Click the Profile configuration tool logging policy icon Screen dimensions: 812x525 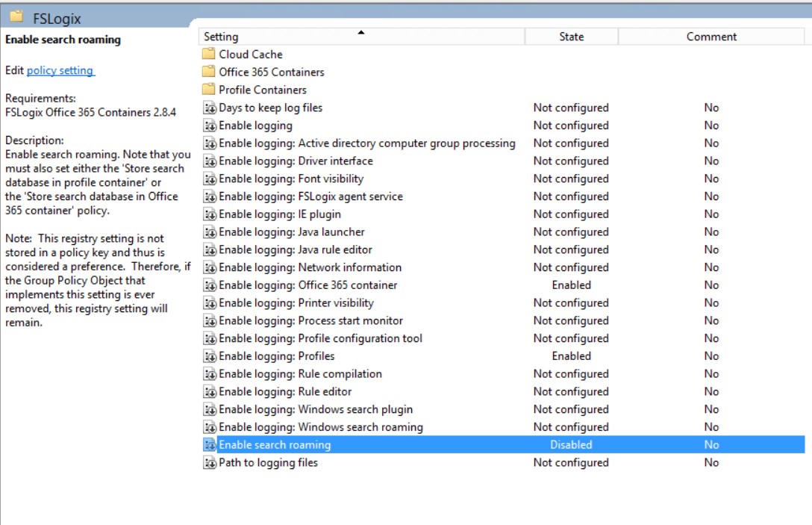210,338
